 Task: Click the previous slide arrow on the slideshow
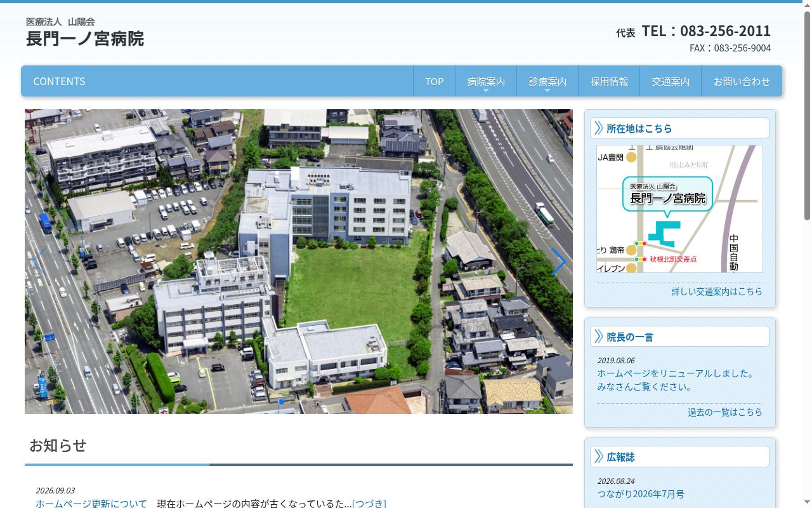(x=39, y=262)
